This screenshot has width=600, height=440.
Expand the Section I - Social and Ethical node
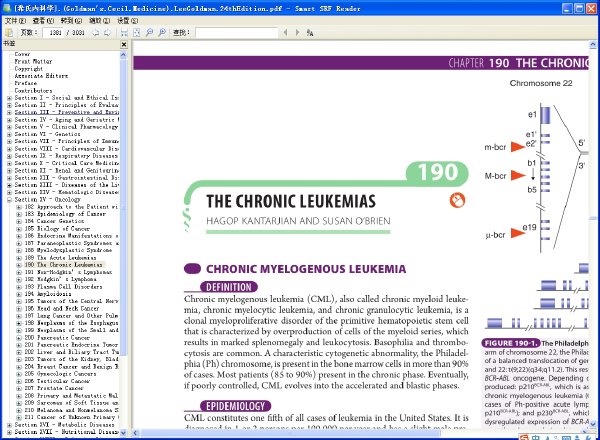[9, 98]
